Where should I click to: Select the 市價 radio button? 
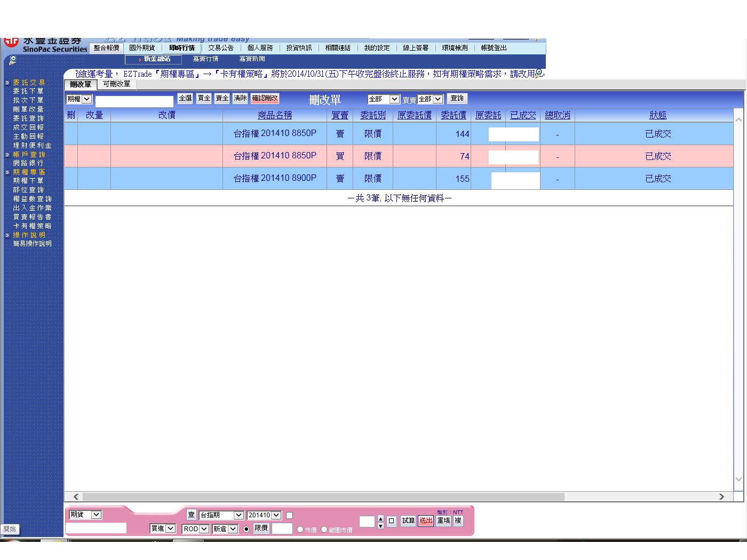(300, 529)
